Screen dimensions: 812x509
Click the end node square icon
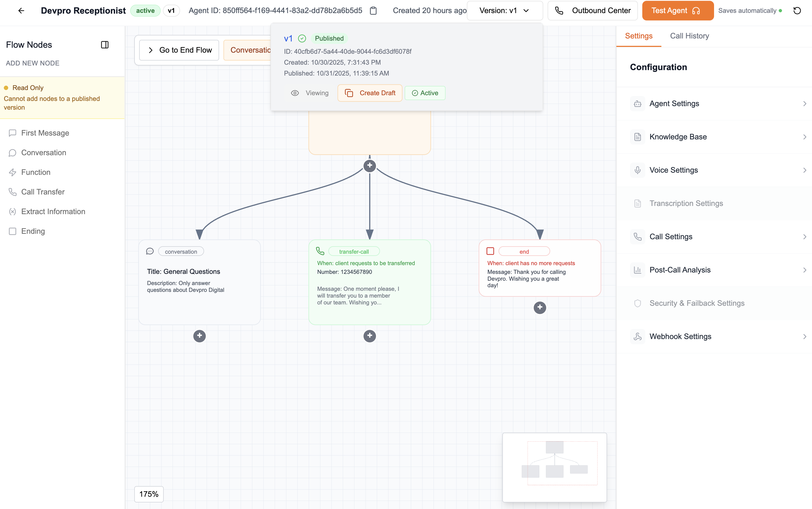point(490,251)
